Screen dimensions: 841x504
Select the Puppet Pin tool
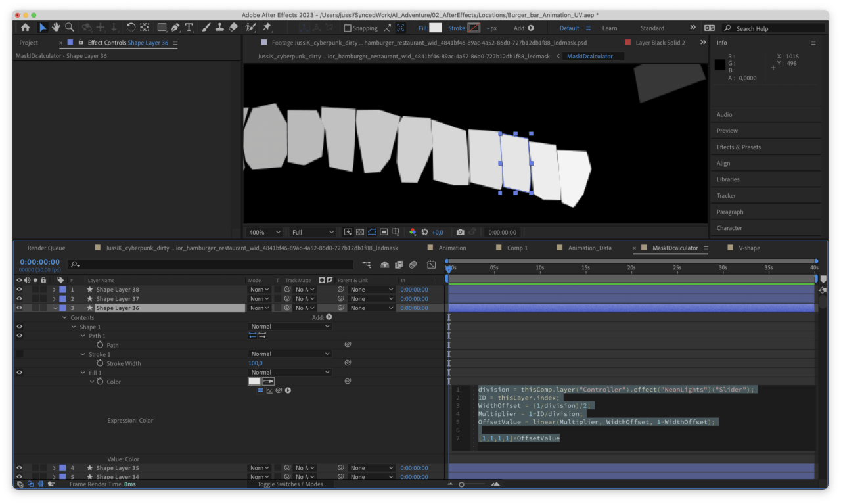click(267, 28)
